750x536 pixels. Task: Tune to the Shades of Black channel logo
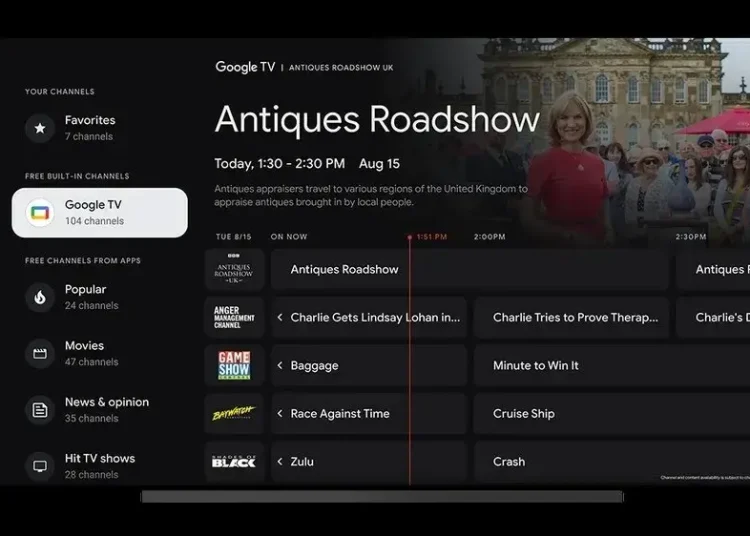pyautogui.click(x=234, y=461)
